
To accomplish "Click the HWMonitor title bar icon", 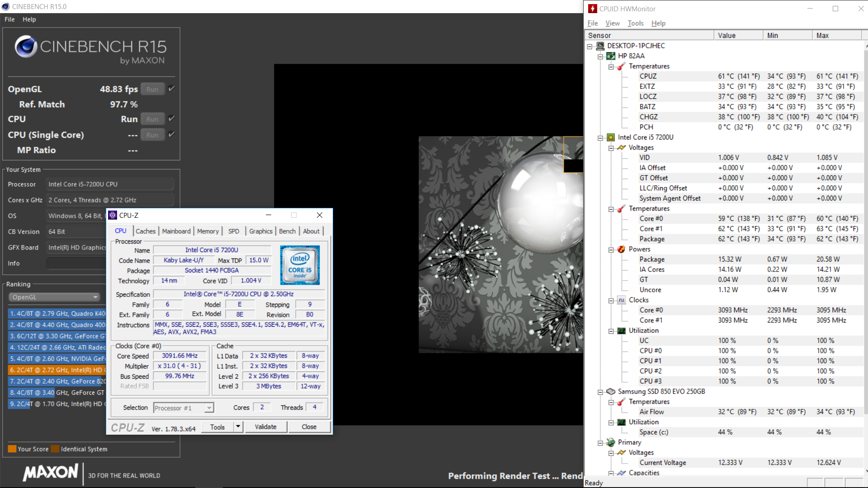I will pos(592,9).
